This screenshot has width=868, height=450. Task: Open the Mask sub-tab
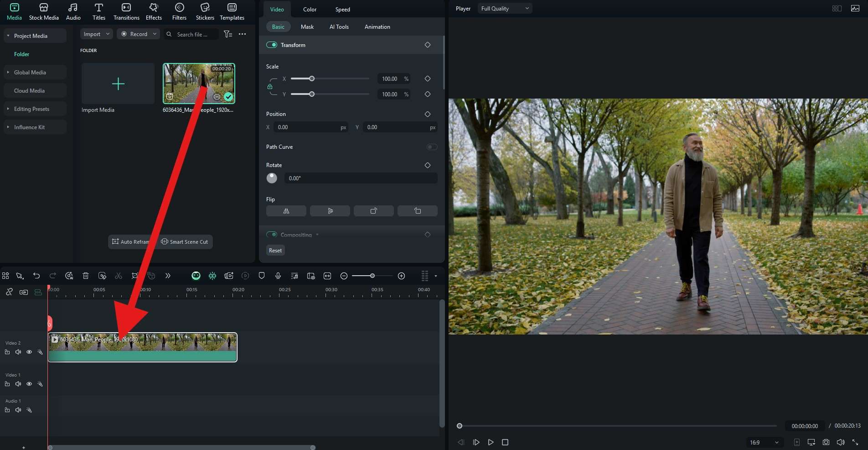[x=307, y=27]
